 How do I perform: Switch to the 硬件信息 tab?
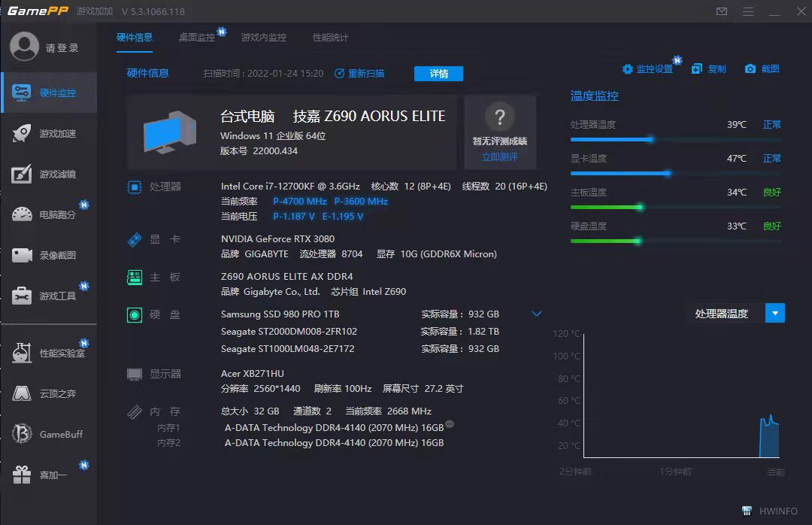pos(134,38)
